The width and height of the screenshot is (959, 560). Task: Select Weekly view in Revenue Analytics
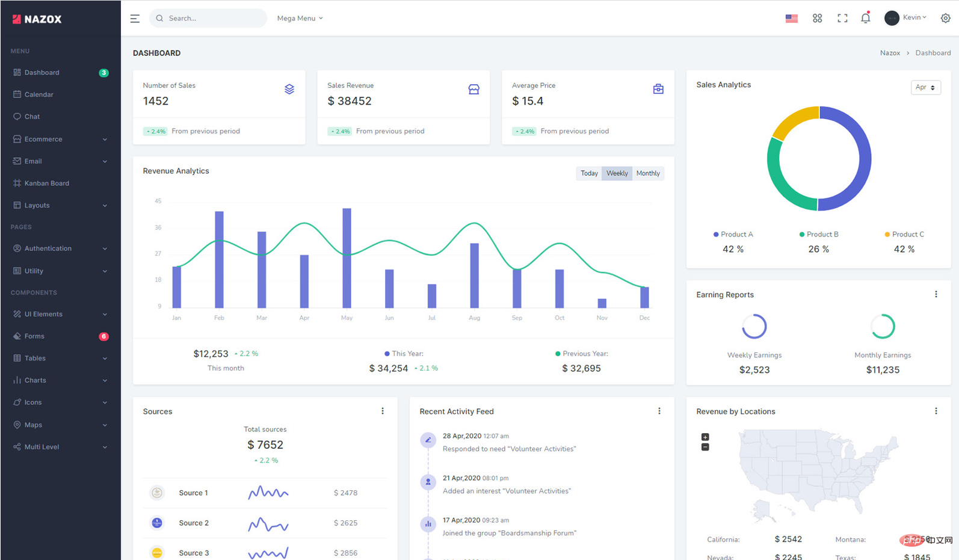pyautogui.click(x=617, y=173)
